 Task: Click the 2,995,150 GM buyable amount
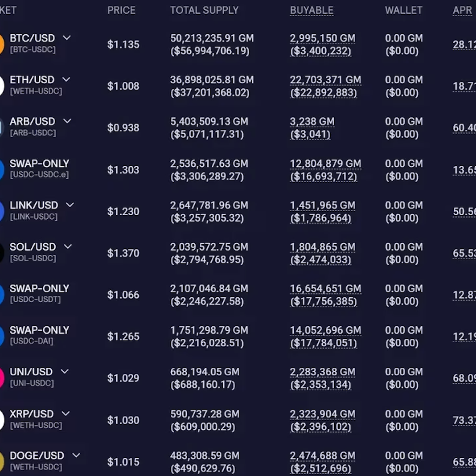point(322,38)
